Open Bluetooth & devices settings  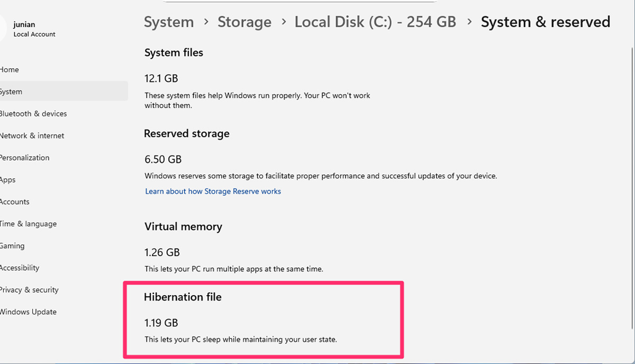[x=33, y=114]
